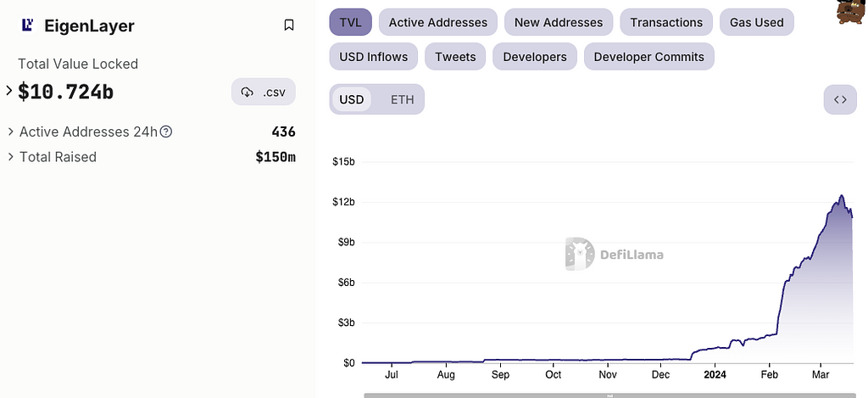This screenshot has height=398, width=868.
Task: Bookmark the EigenLayer protocol
Action: coord(289,25)
